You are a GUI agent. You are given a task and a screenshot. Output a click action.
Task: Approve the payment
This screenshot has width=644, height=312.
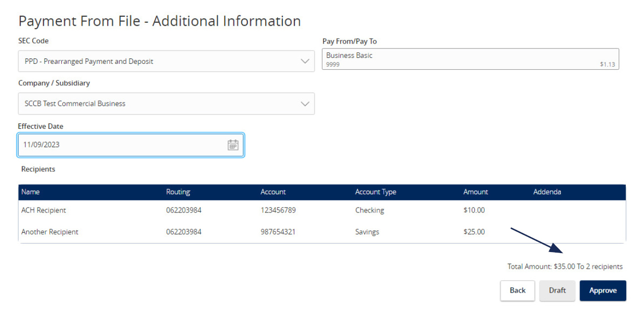tap(603, 291)
